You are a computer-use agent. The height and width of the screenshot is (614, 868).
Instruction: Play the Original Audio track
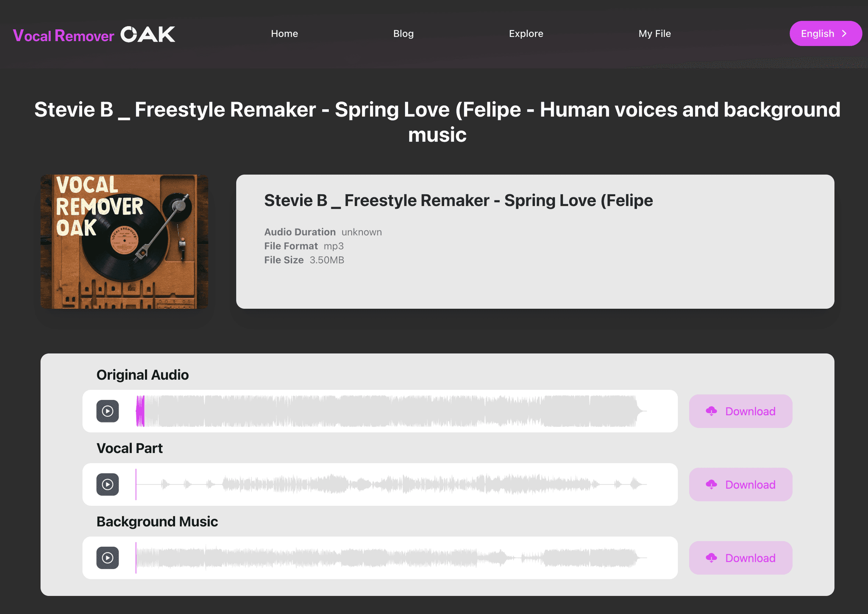click(107, 411)
